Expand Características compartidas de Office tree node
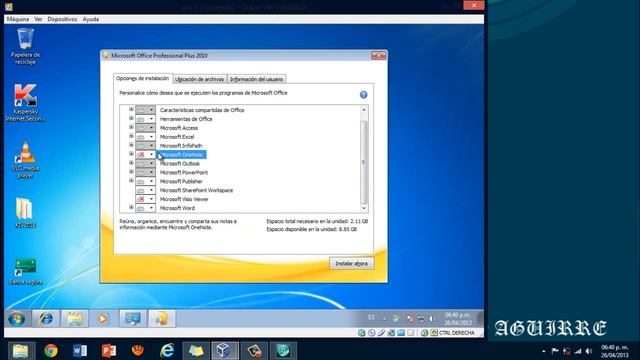This screenshot has height=360, width=640. (131, 109)
